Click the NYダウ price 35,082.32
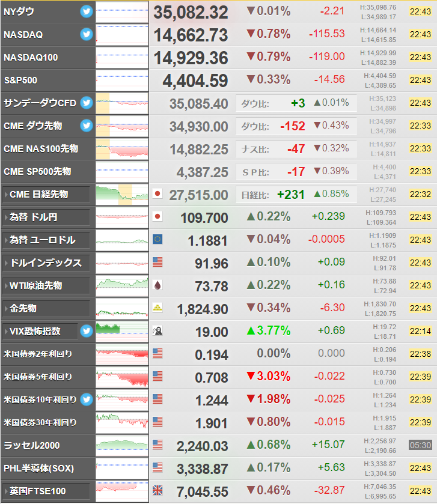 coord(191,13)
